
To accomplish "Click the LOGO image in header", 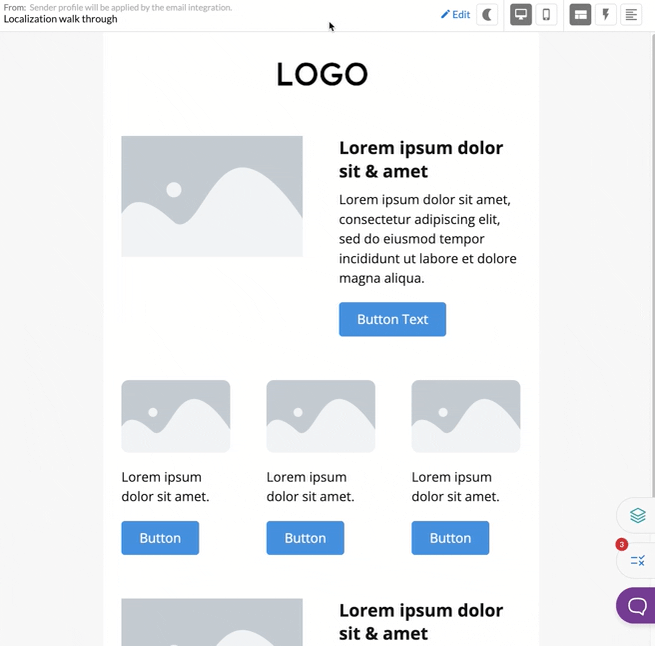I will tap(322, 74).
